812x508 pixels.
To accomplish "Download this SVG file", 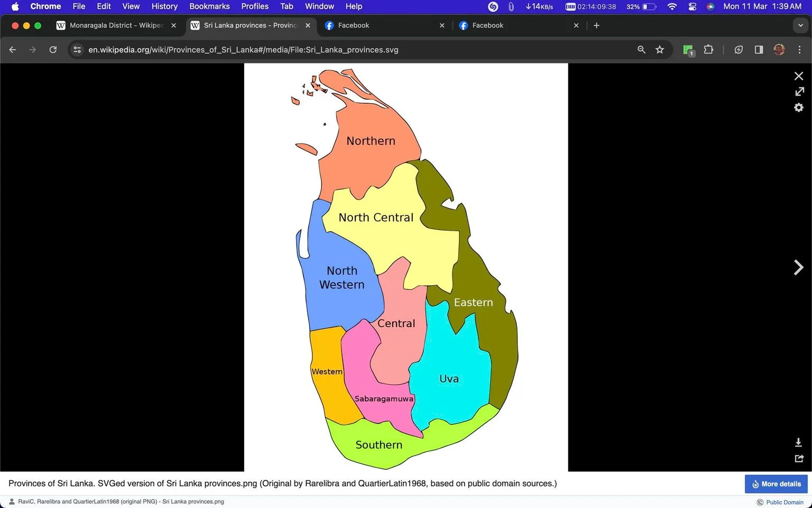I will click(798, 442).
